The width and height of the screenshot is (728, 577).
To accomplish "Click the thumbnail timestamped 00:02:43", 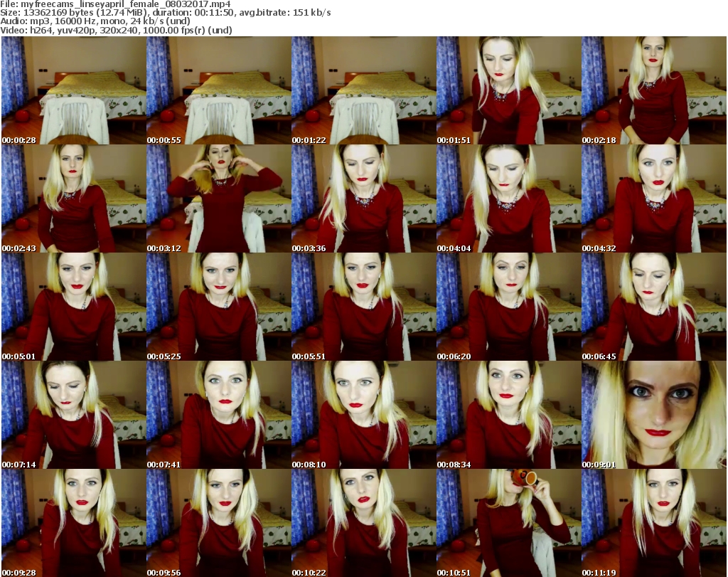I will [73, 198].
